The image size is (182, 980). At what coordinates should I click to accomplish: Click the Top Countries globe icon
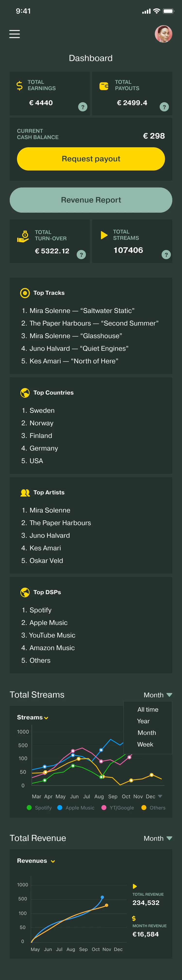point(25,393)
